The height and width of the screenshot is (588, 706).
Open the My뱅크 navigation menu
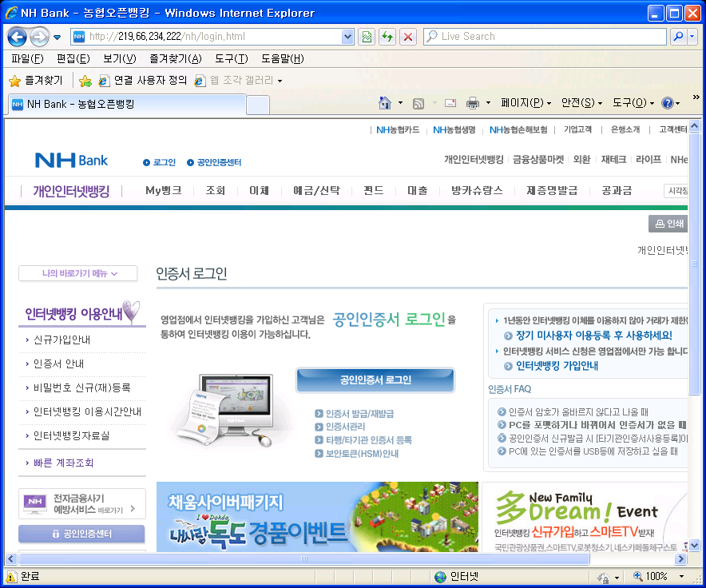click(x=164, y=191)
